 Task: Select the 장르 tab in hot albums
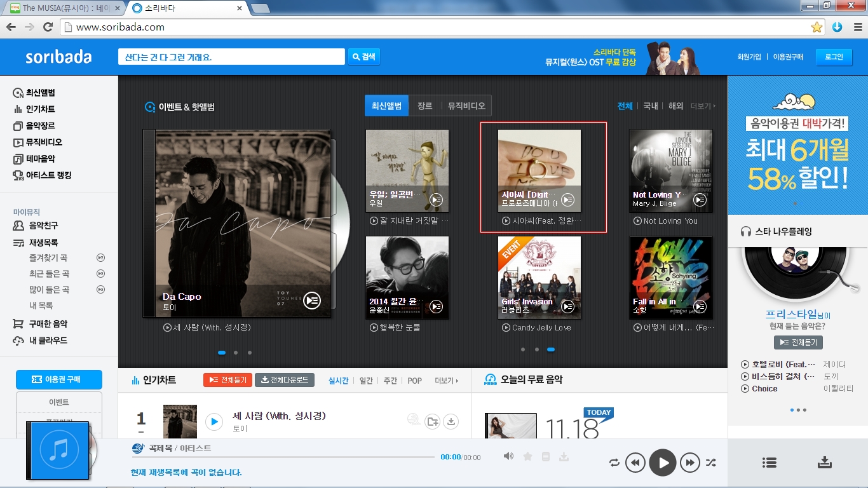tap(424, 106)
